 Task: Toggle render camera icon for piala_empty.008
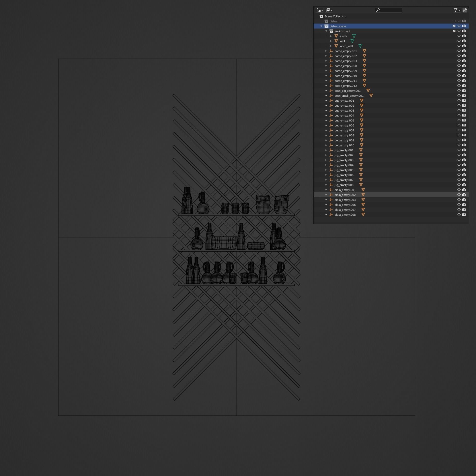(464, 215)
